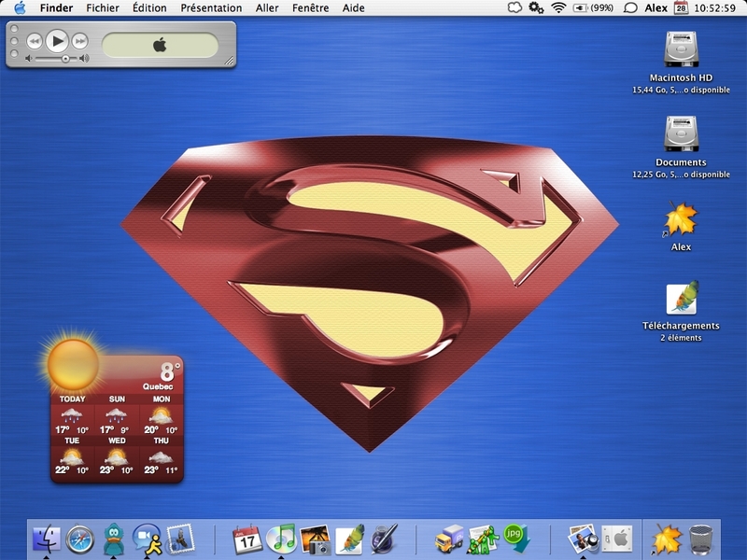Open System Preferences in the Dock
This screenshot has height=560, width=747.
[x=617, y=539]
